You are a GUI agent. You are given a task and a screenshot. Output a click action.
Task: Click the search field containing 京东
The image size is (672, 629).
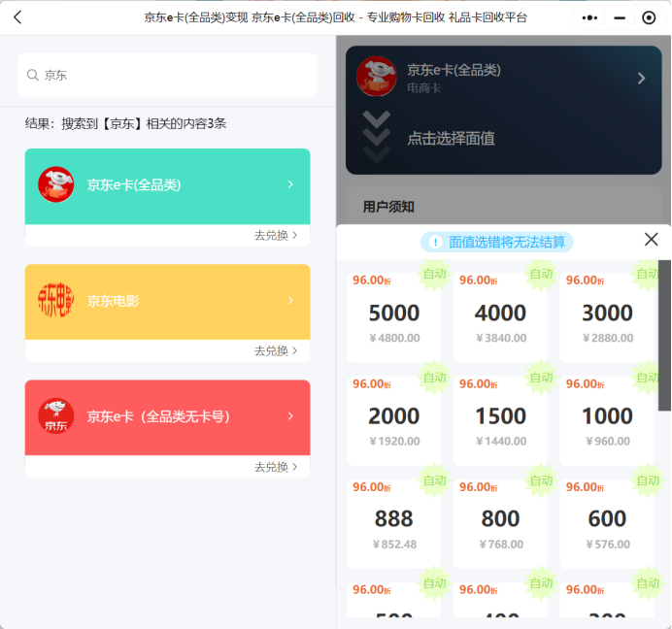point(175,75)
